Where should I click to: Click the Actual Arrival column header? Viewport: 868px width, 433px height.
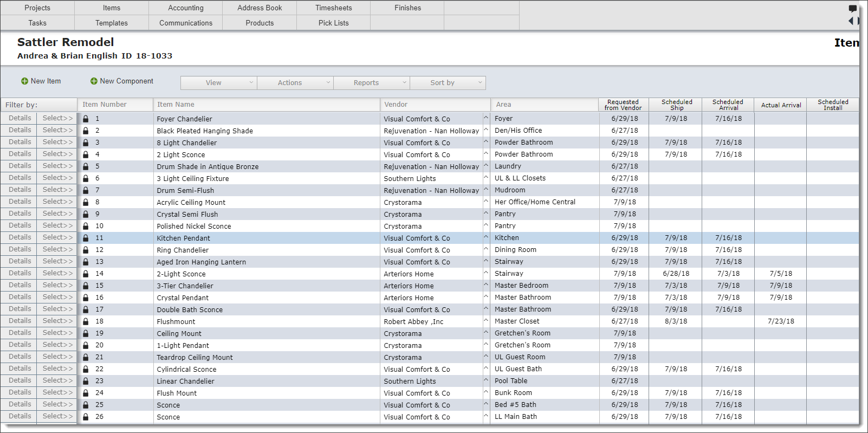click(x=781, y=105)
